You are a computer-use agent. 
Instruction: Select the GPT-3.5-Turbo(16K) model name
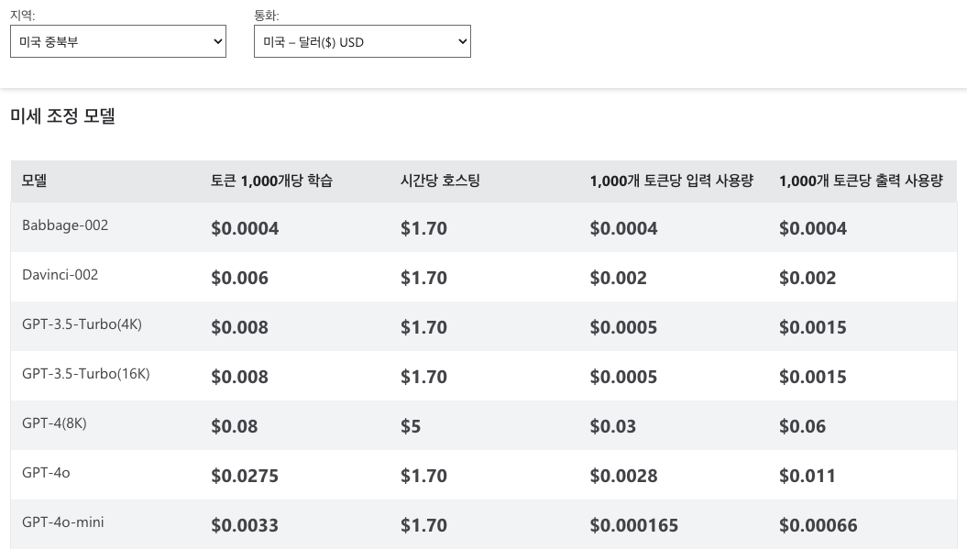tap(86, 374)
